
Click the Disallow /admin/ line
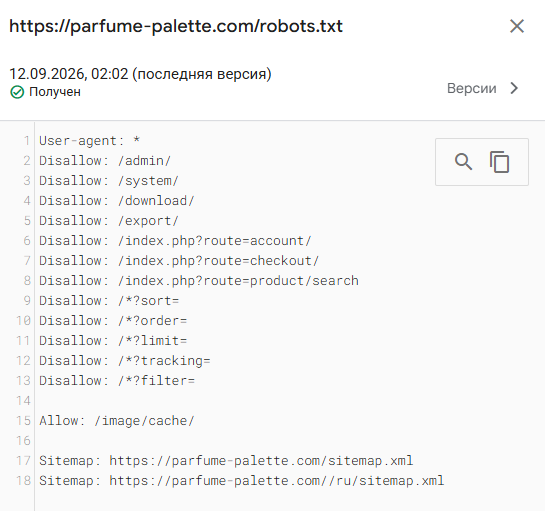tap(105, 161)
